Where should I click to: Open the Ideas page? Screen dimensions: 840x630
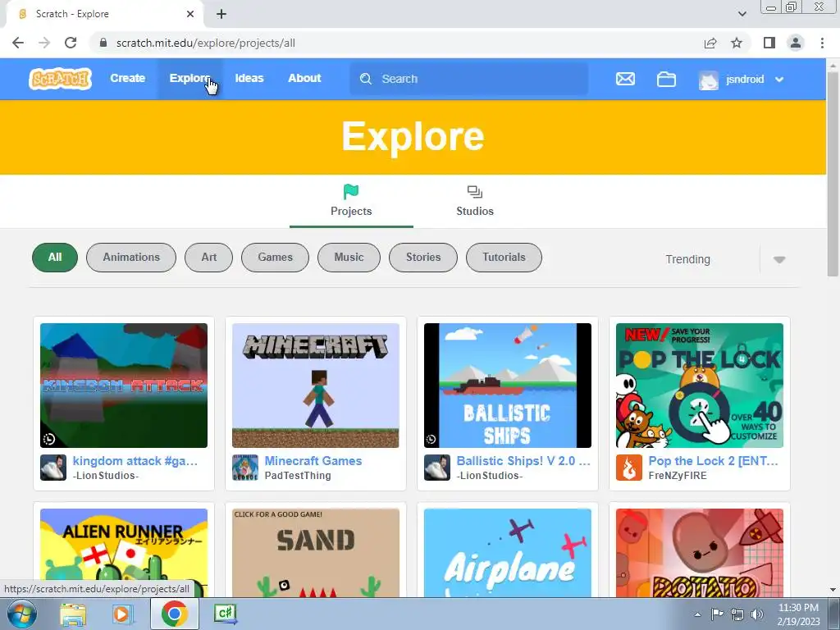coord(249,78)
